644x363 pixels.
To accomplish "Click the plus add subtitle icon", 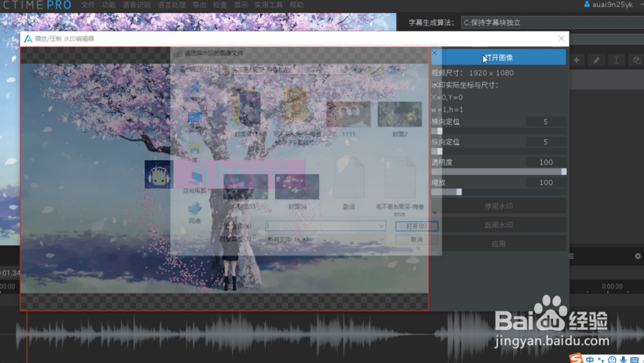I will tap(576, 61).
